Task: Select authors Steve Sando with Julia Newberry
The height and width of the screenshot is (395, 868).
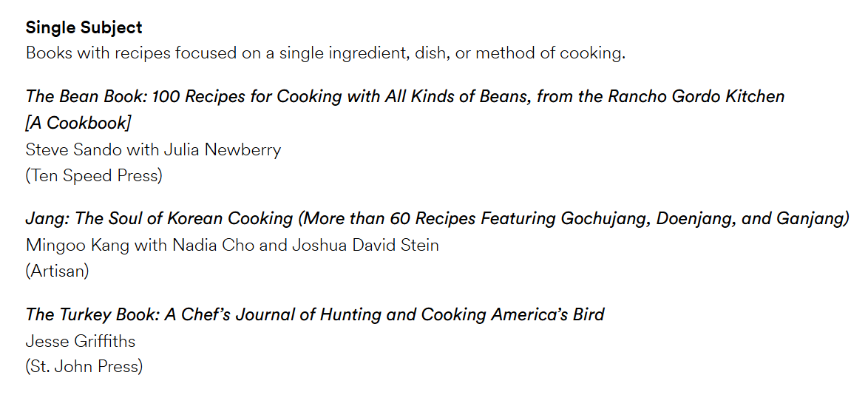Action: [x=153, y=150]
